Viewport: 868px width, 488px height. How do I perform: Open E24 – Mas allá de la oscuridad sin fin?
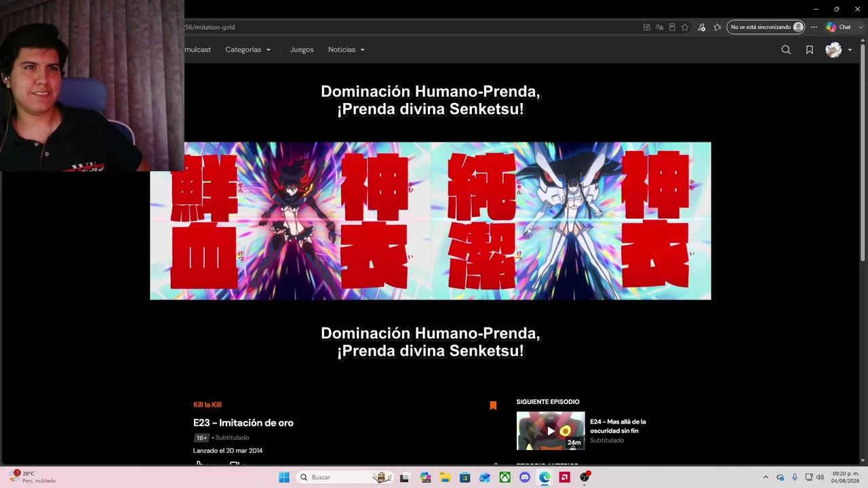click(x=618, y=426)
